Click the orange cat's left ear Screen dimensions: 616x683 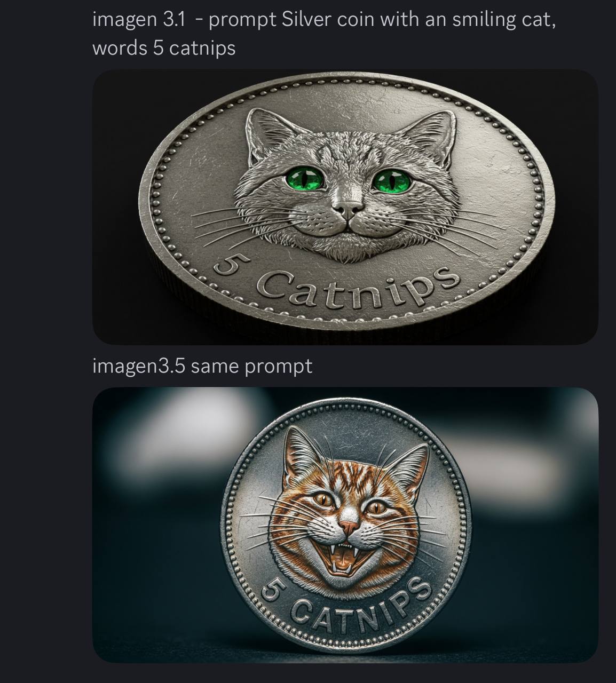click(302, 459)
